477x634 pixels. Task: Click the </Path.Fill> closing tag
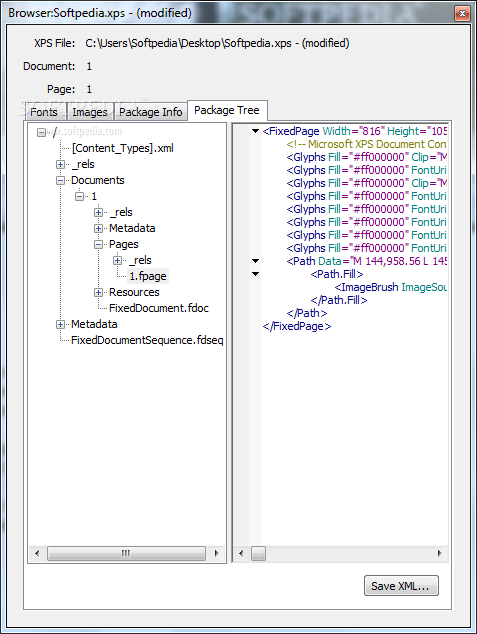339,300
